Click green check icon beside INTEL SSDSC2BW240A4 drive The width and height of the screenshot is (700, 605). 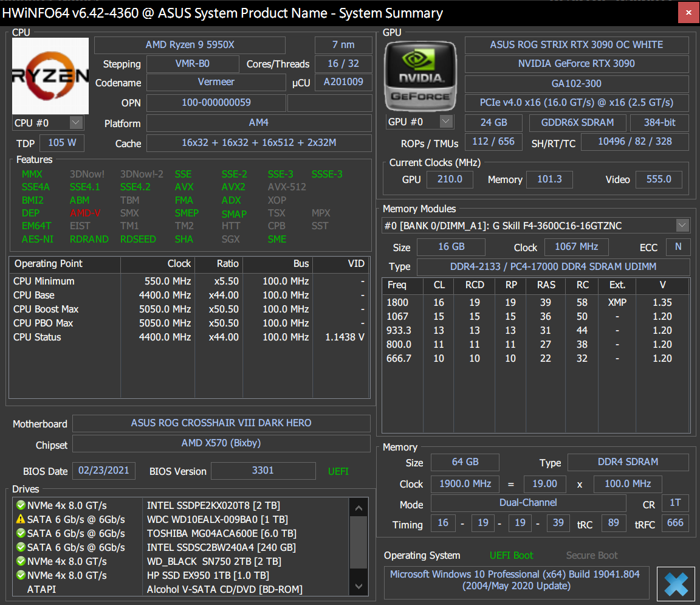(x=21, y=547)
